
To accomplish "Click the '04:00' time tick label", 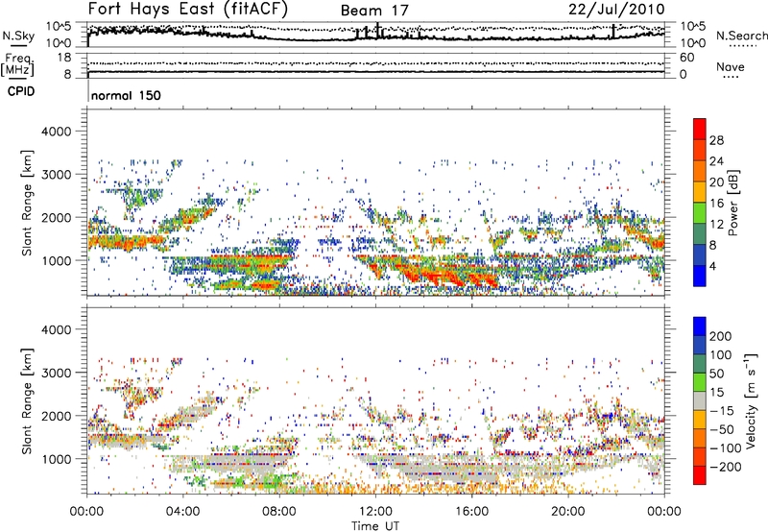I will point(182,512).
